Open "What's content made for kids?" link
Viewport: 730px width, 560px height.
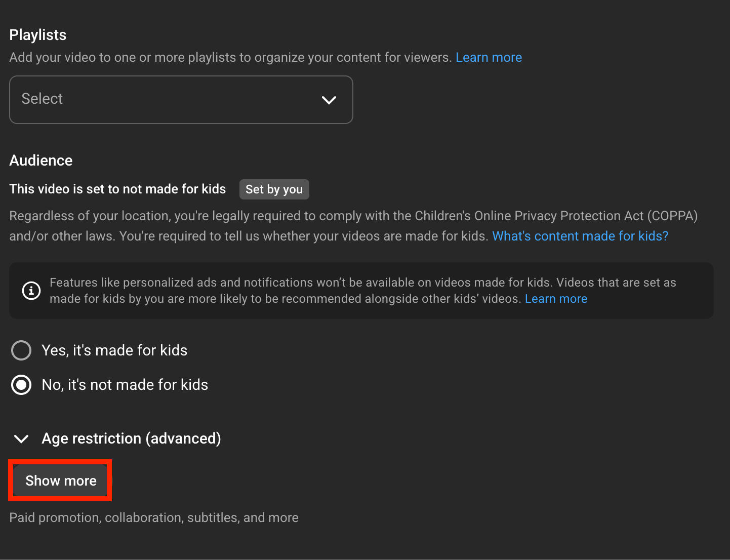click(x=580, y=236)
